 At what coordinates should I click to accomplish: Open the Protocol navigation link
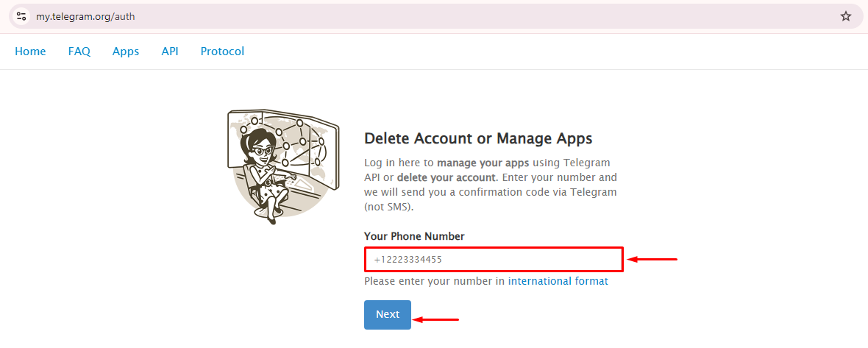pyautogui.click(x=222, y=52)
